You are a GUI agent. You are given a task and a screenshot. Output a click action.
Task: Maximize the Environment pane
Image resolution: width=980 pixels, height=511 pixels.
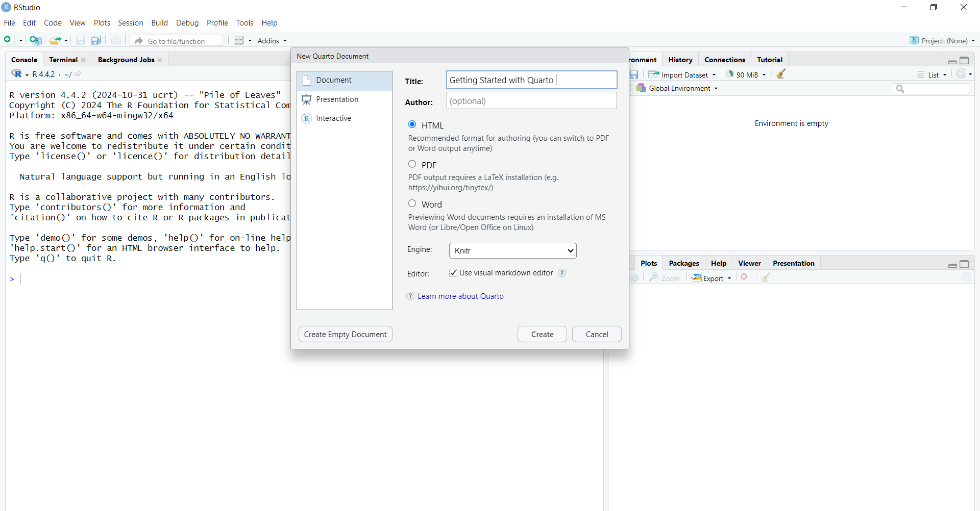964,61
